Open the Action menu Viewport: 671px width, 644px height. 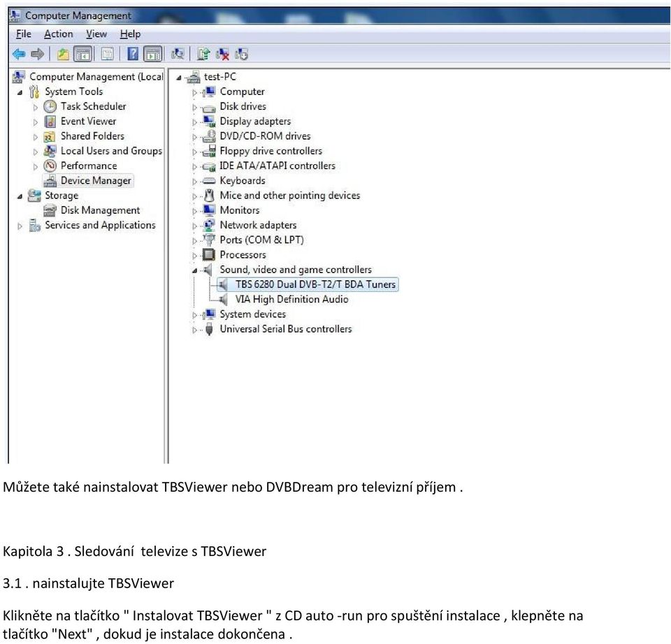[58, 34]
